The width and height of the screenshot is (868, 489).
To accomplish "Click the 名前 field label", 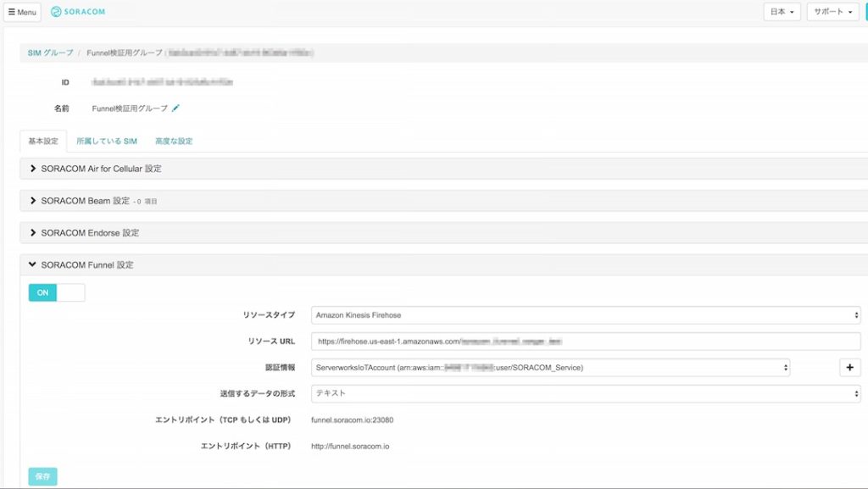I will pos(61,108).
